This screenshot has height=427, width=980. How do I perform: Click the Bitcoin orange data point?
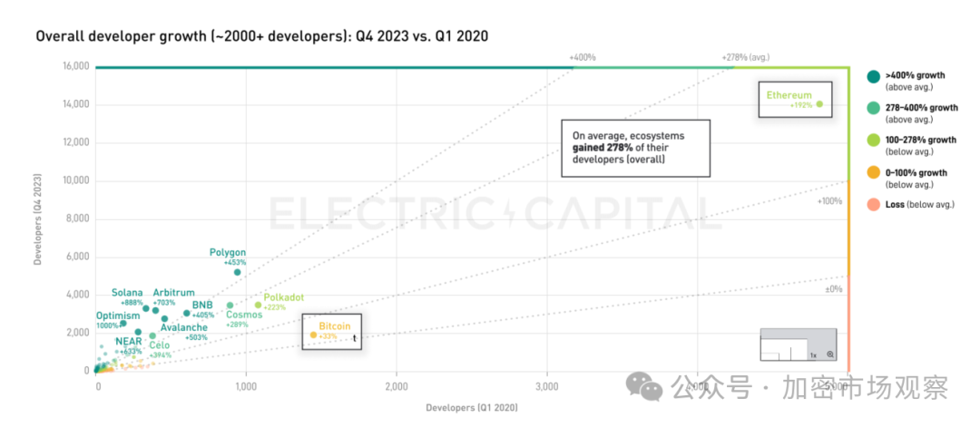tap(314, 335)
